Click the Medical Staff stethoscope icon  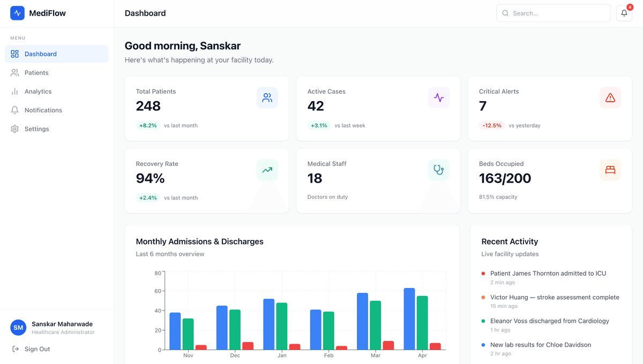(x=438, y=170)
